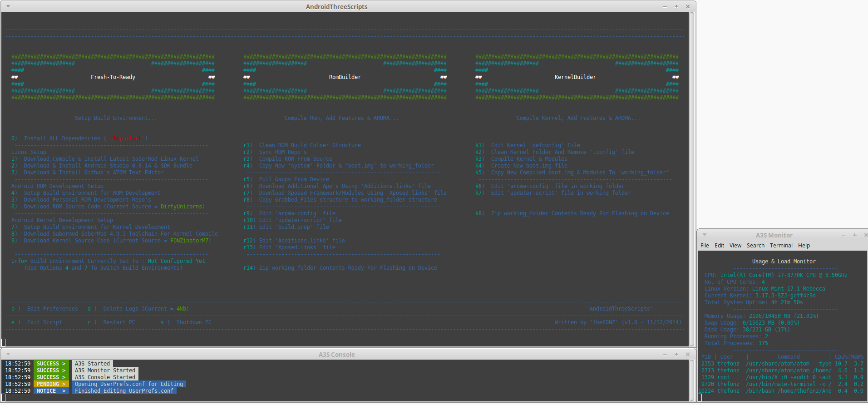The image size is (868, 405).
Task: Click k7 'Edit updater-script file in working_folder'
Action: [x=553, y=193]
